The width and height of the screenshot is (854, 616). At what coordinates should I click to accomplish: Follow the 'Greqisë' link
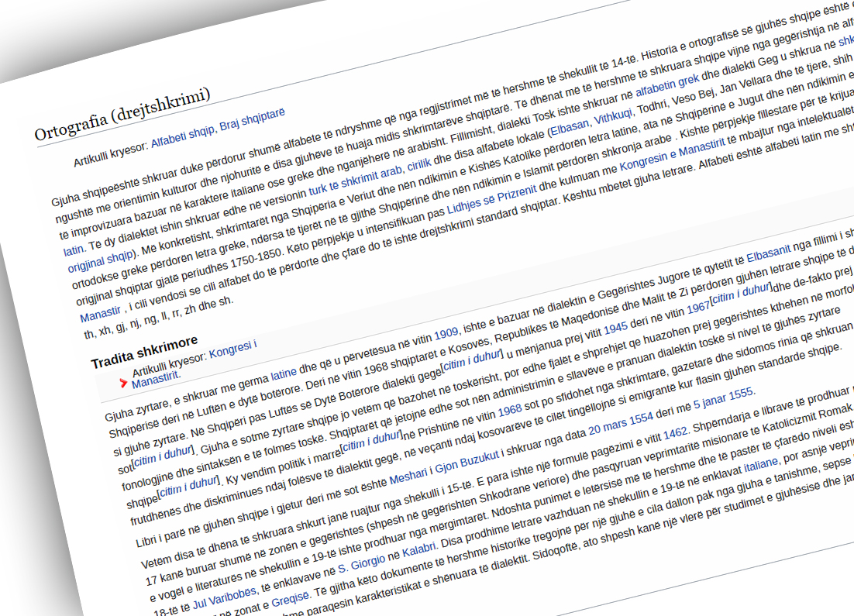tap(291, 601)
